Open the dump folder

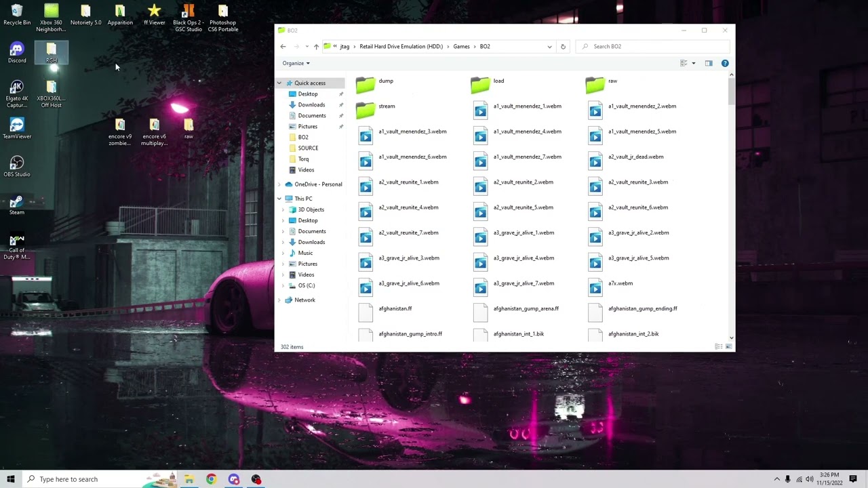(x=375, y=84)
